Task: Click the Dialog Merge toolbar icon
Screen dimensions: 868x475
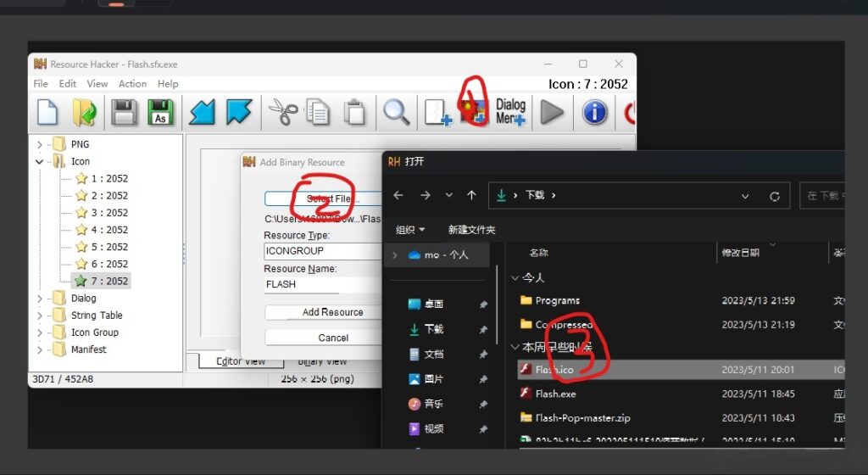Action: click(510, 112)
